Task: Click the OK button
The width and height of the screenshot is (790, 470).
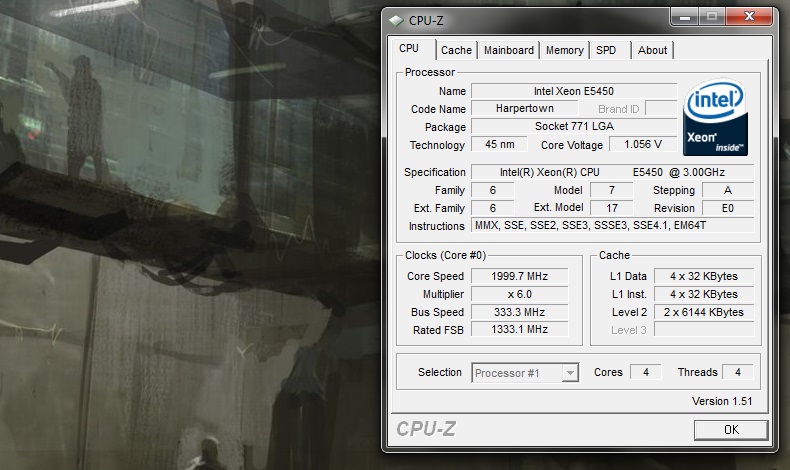Action: tap(731, 430)
